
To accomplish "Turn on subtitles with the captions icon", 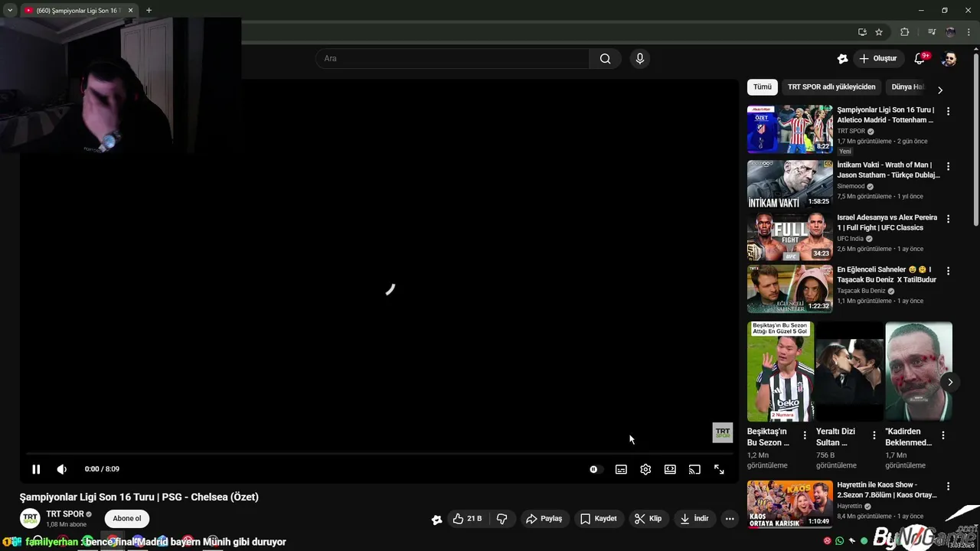I will pyautogui.click(x=621, y=469).
